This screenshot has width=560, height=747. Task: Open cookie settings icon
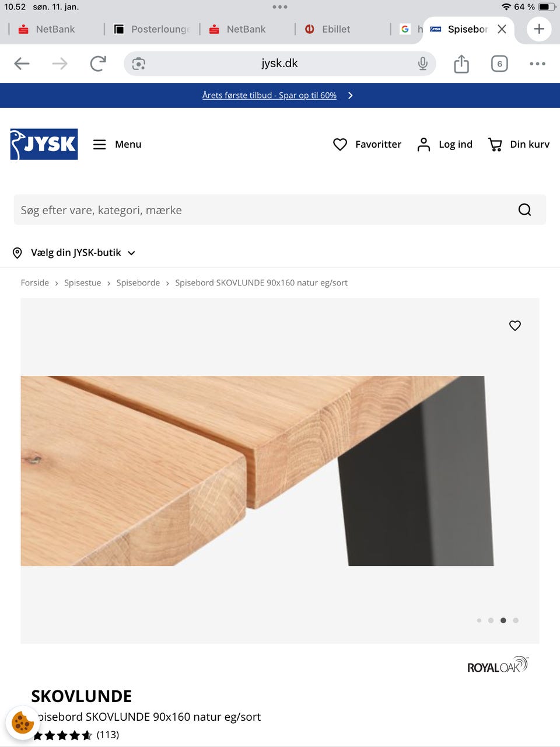point(22,722)
